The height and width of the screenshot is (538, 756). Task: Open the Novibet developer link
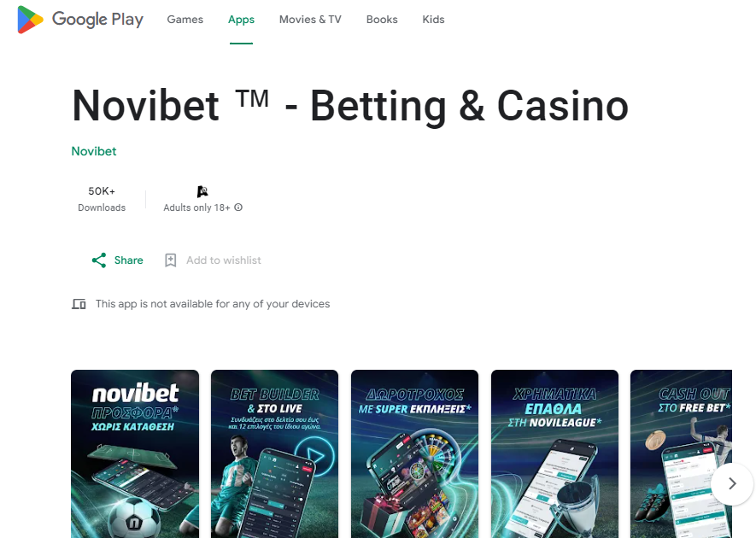coord(94,151)
